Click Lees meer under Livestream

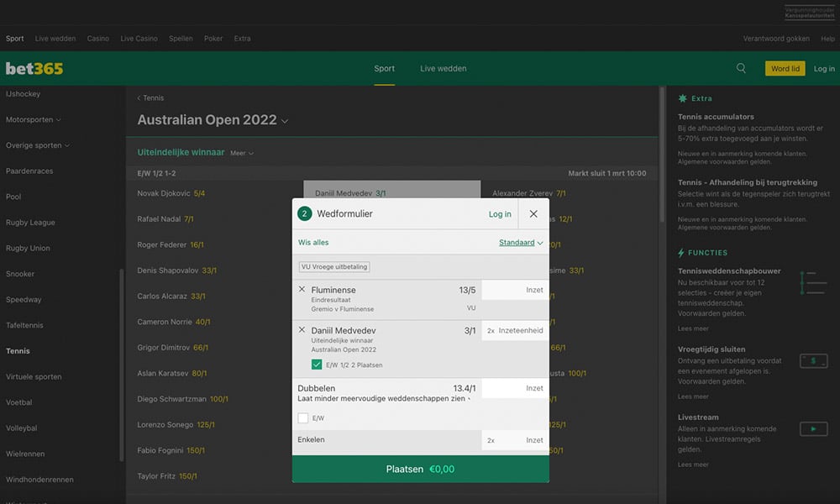click(693, 465)
